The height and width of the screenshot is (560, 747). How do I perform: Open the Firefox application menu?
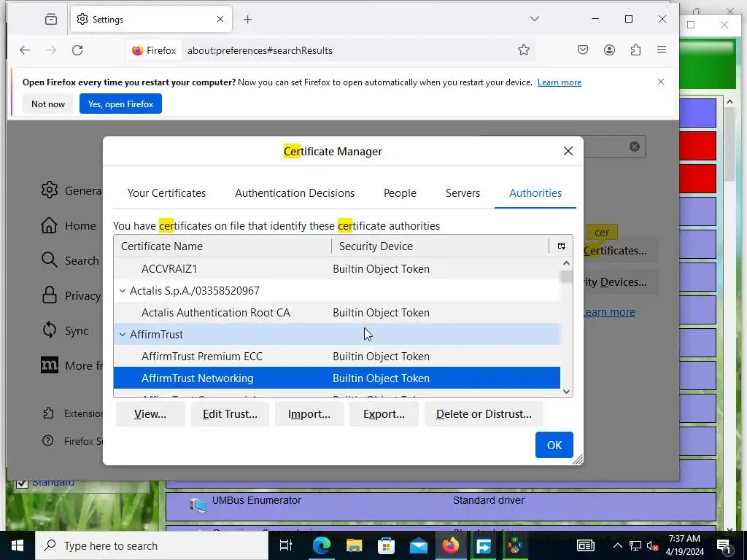pyautogui.click(x=662, y=50)
